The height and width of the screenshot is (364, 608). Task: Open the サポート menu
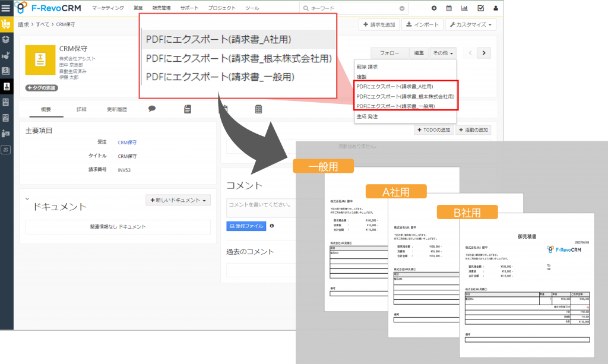click(189, 8)
